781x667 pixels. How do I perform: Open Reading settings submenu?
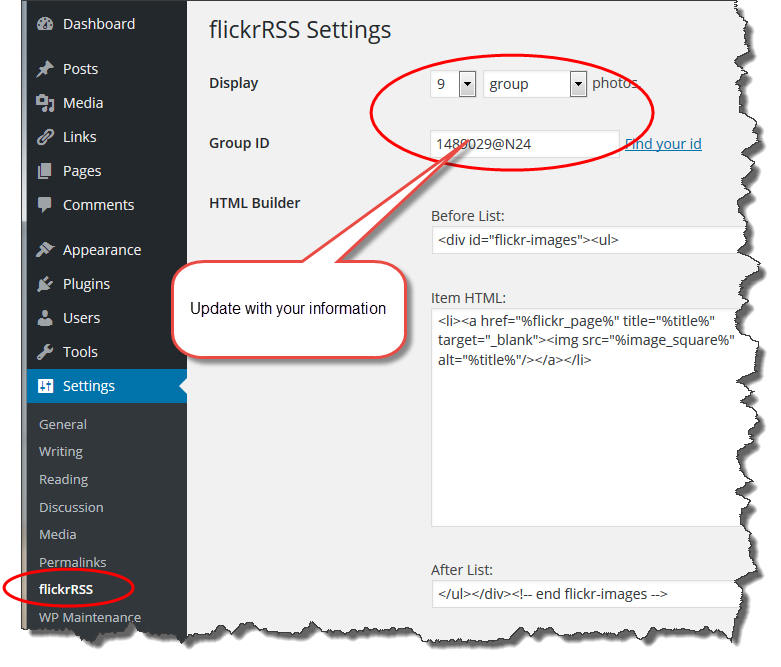[x=63, y=479]
